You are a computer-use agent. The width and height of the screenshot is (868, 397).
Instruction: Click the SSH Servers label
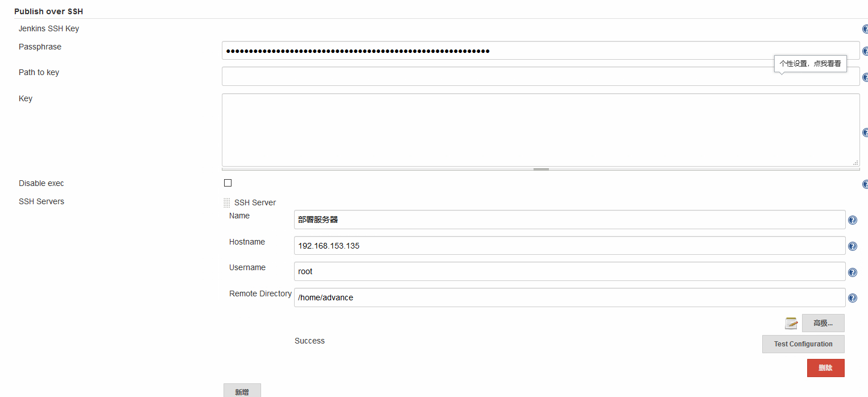42,201
